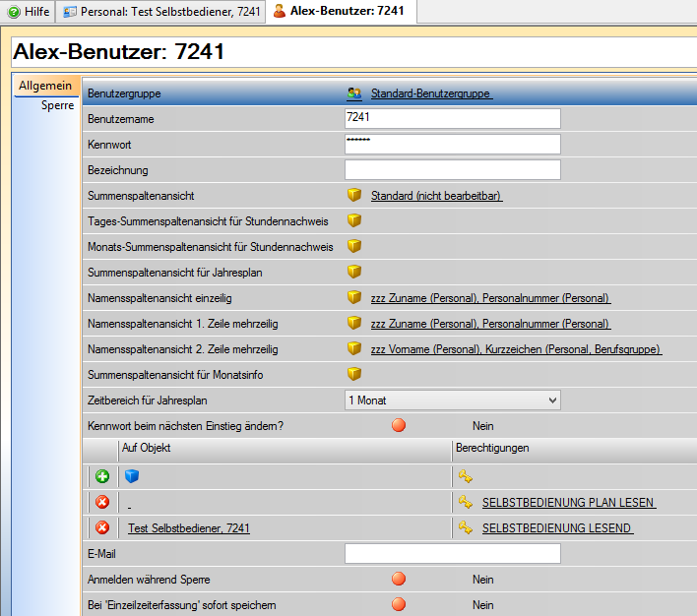The image size is (697, 616).
Task: Click the E-Mail text field
Action: [452, 553]
